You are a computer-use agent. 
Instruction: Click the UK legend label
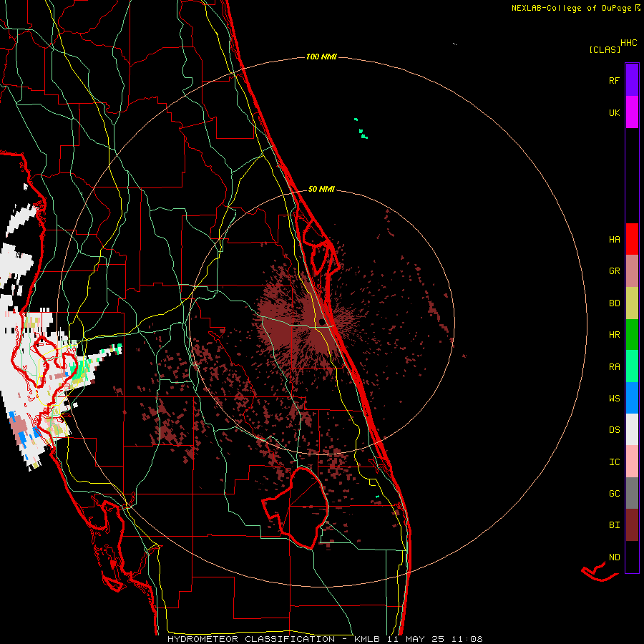[x=614, y=112]
